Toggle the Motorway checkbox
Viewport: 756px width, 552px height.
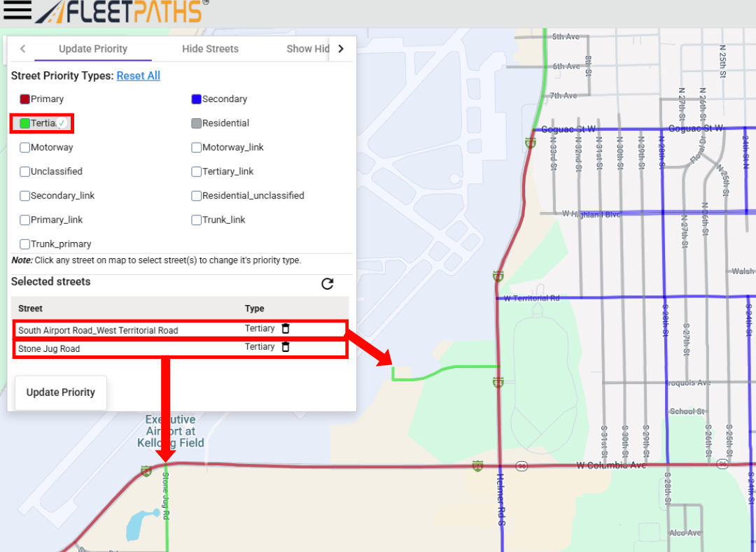[25, 148]
